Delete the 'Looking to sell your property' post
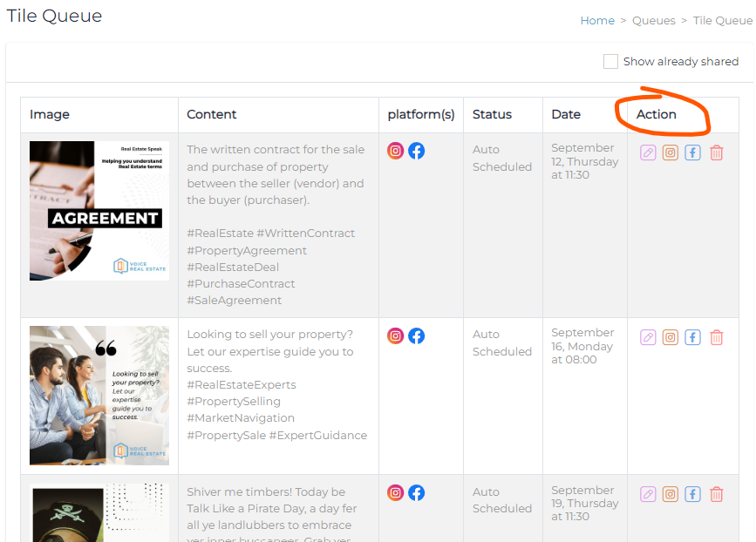This screenshot has width=756, height=542. [717, 337]
